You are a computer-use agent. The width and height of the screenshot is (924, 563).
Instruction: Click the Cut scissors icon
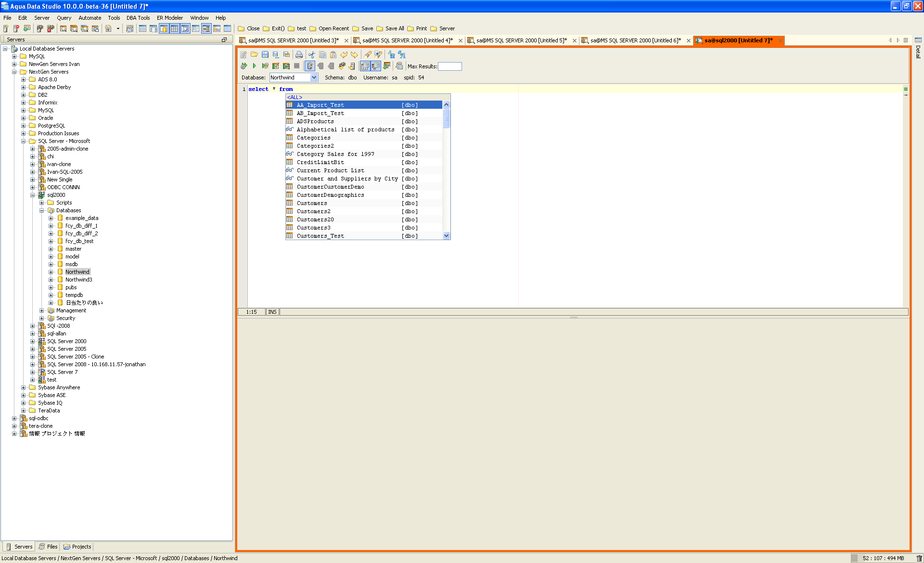click(312, 55)
